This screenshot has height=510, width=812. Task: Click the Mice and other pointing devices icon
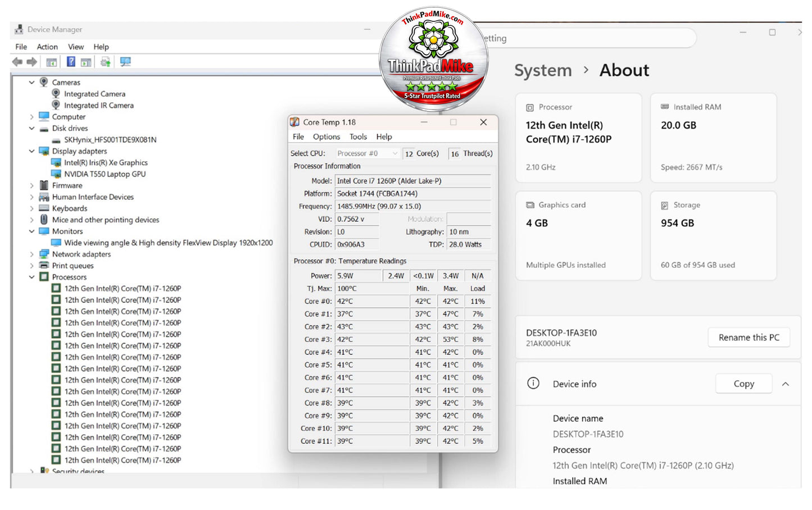[x=44, y=220]
